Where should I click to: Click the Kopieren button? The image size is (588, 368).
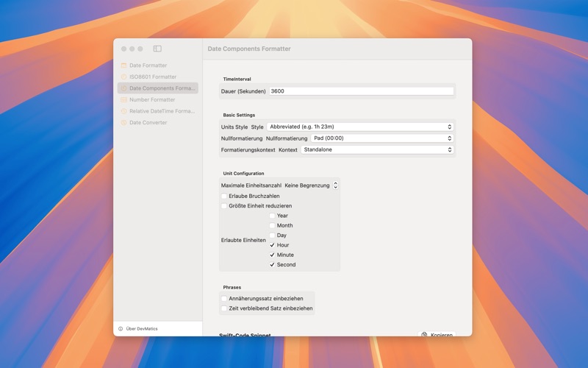(x=437, y=334)
